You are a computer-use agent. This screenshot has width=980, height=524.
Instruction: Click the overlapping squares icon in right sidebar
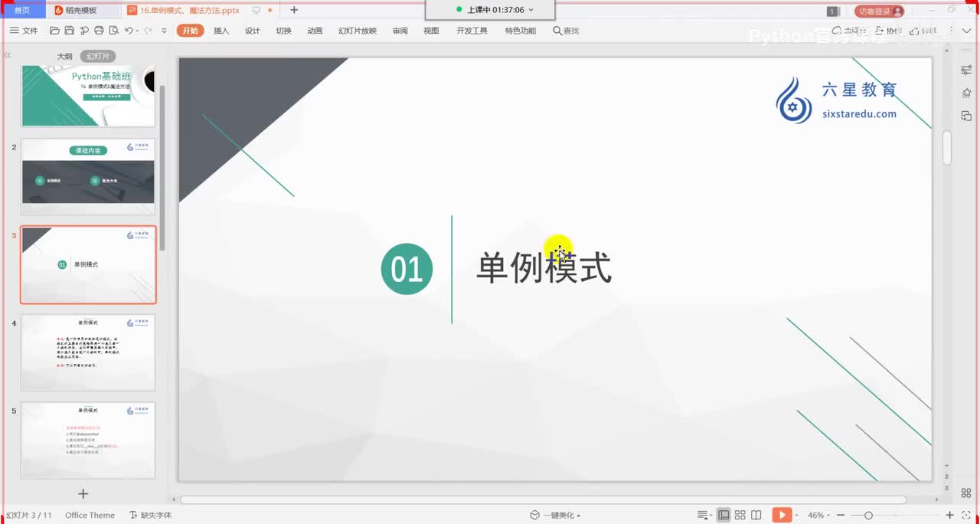[x=966, y=116]
